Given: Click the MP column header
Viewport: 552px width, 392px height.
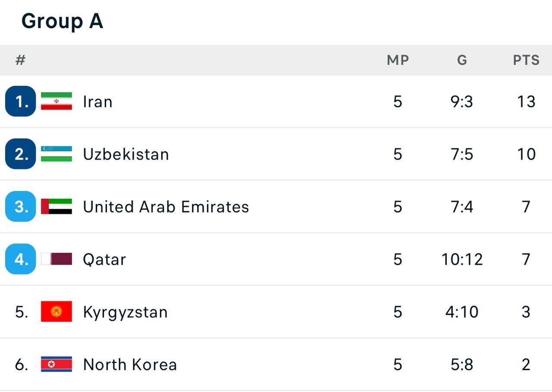Looking at the screenshot, I should point(398,60).
